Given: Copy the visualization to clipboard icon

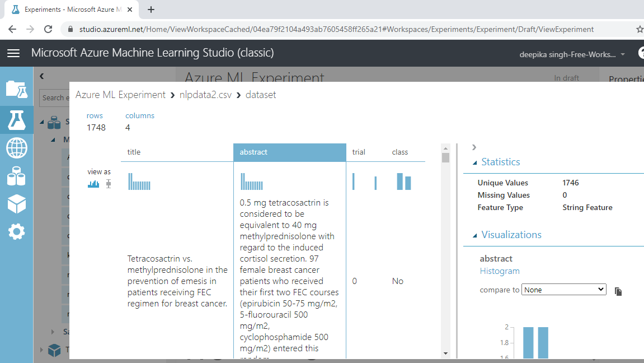Looking at the screenshot, I should click(x=618, y=291).
